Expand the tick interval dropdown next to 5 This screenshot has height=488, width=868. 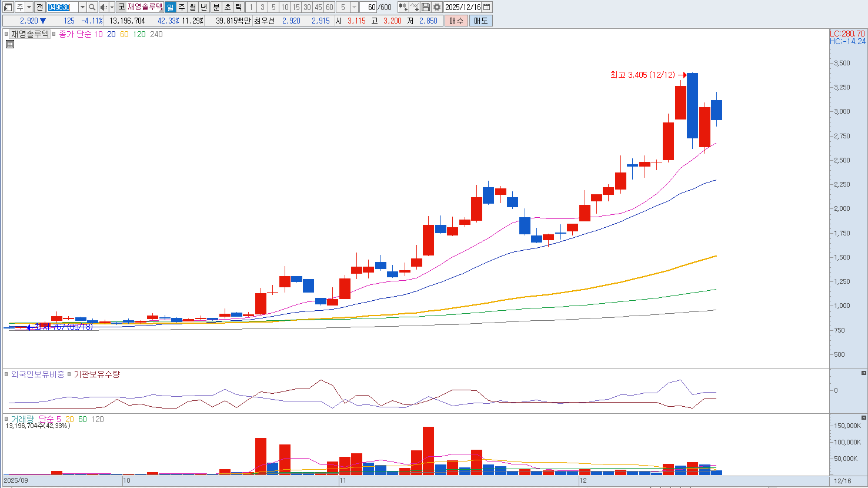[354, 7]
